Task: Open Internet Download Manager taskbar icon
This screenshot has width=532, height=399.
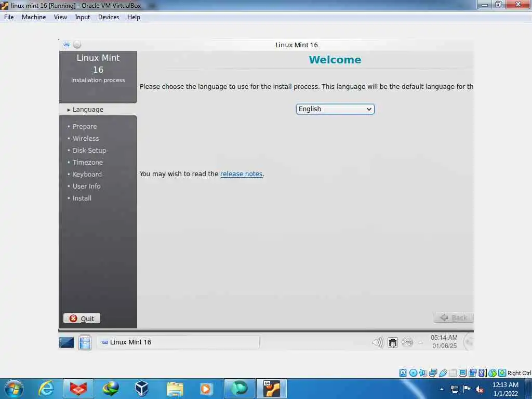Action: (111, 389)
